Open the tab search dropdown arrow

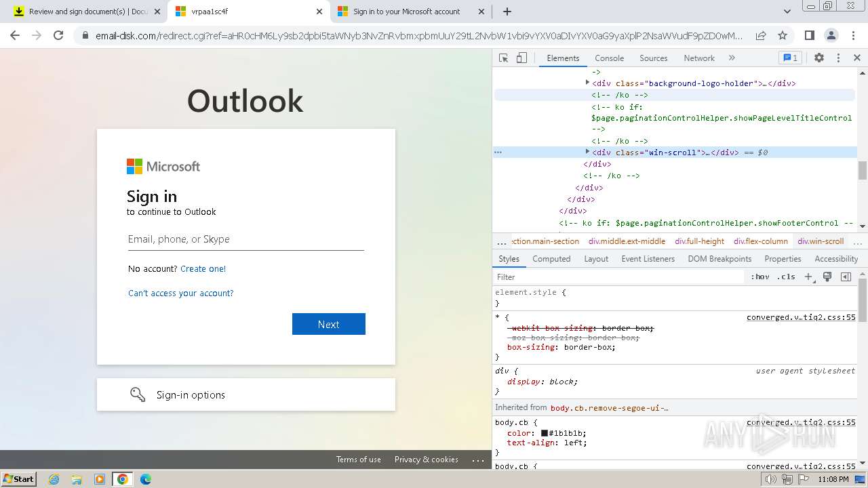pyautogui.click(x=787, y=12)
